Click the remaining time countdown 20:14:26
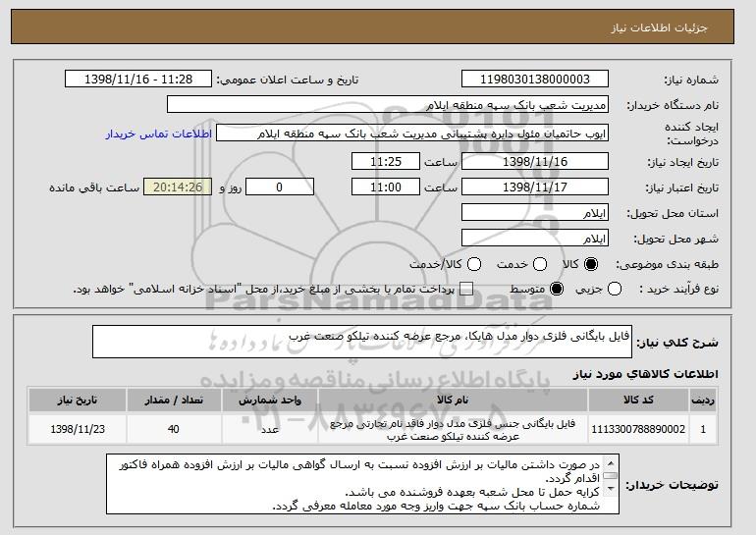This screenshot has height=535, width=756. tap(178, 187)
